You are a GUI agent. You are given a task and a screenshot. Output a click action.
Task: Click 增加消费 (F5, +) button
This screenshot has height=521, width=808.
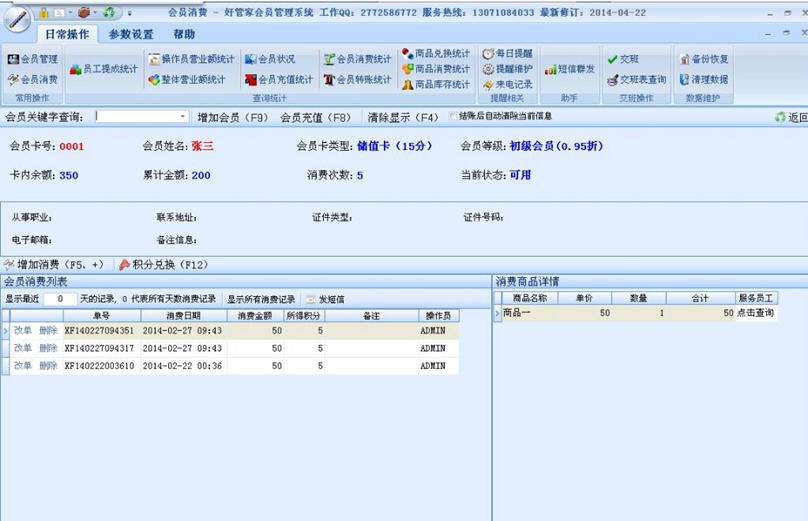click(x=55, y=264)
